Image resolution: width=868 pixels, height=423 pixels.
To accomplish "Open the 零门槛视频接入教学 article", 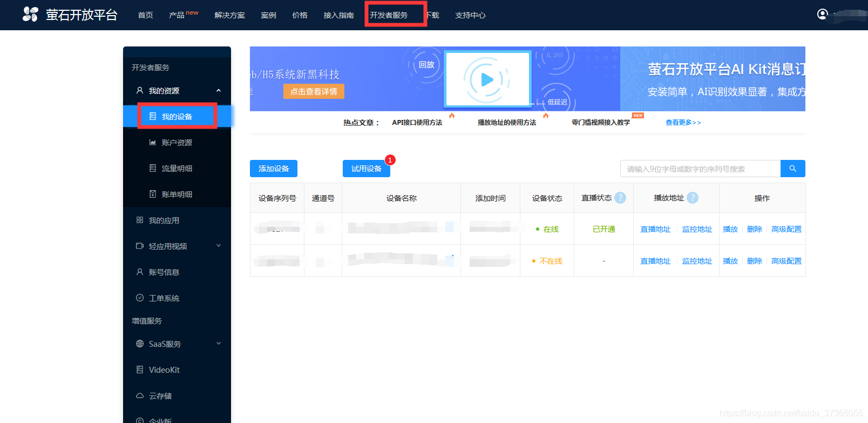I will pyautogui.click(x=601, y=123).
